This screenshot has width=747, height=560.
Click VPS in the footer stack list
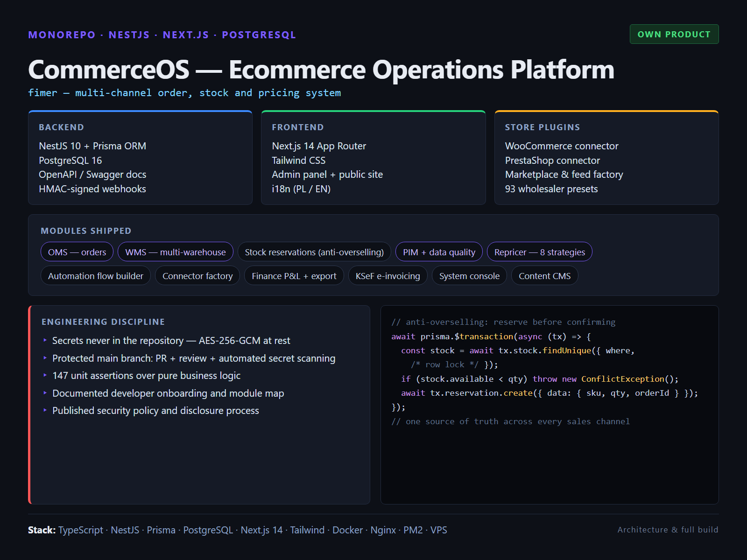tap(439, 530)
